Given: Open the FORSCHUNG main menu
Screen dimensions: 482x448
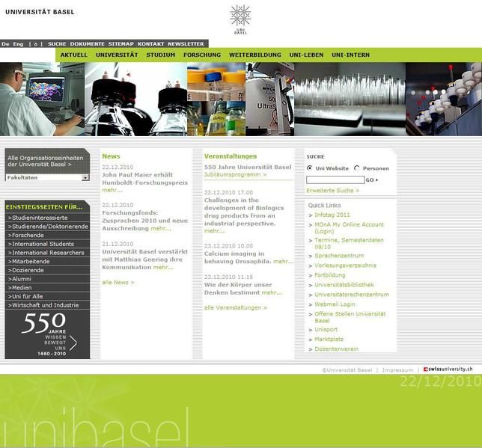Looking at the screenshot, I should click(x=202, y=55).
